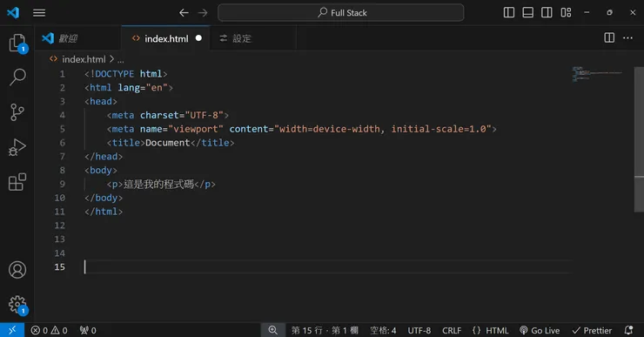
Task: Open the Extensions view
Action: pyautogui.click(x=17, y=182)
